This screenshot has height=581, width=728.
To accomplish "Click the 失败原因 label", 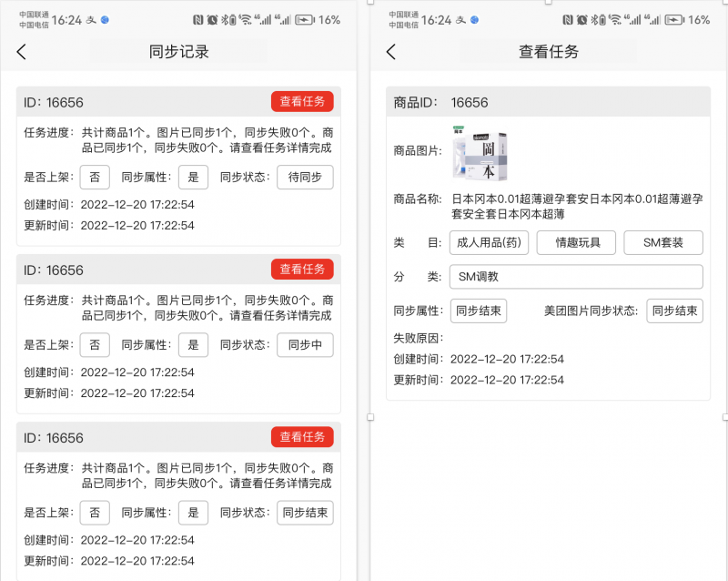I will click(418, 339).
